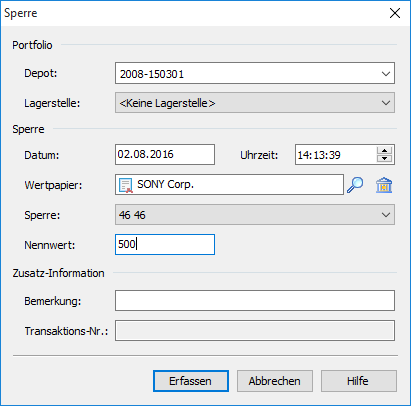Click inside the Uhrzeit time field
Viewport: 411px width, 406px height.
tap(336, 155)
